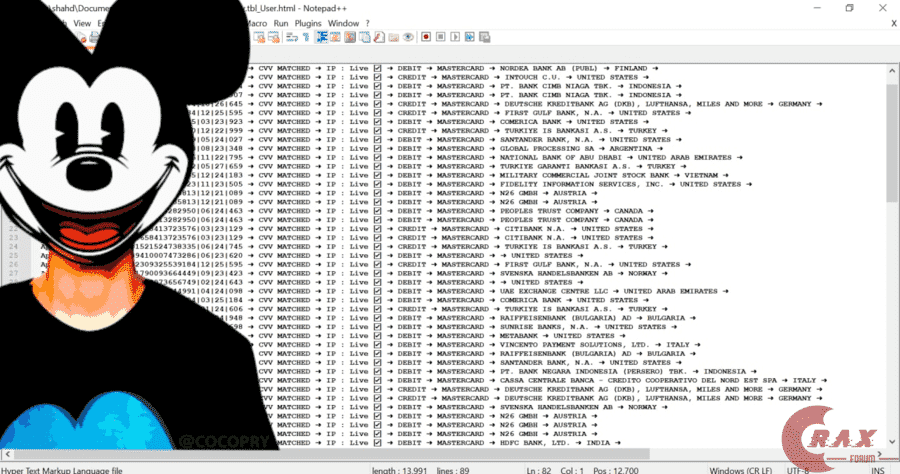
Task: Click the 'INTOUCH C.U.' text
Action: pos(532,77)
